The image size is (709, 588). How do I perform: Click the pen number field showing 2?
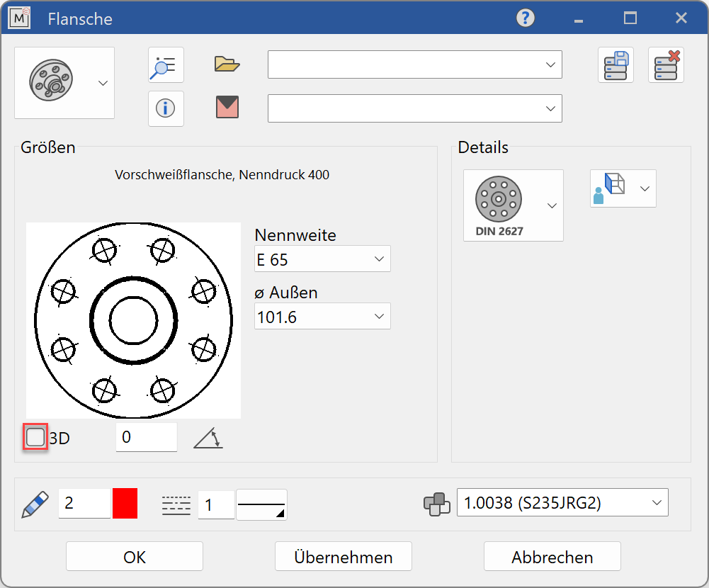[x=84, y=503]
